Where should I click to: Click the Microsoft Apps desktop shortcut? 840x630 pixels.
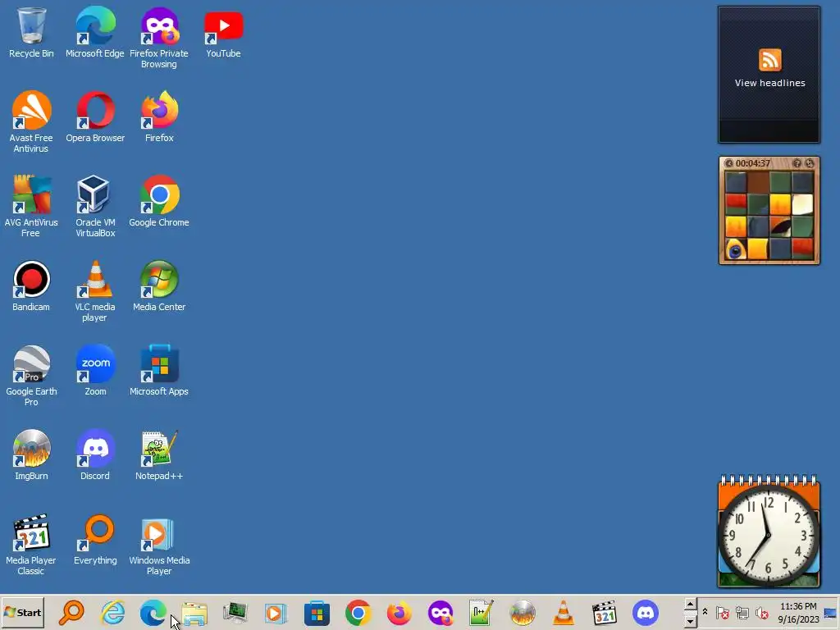(159, 370)
